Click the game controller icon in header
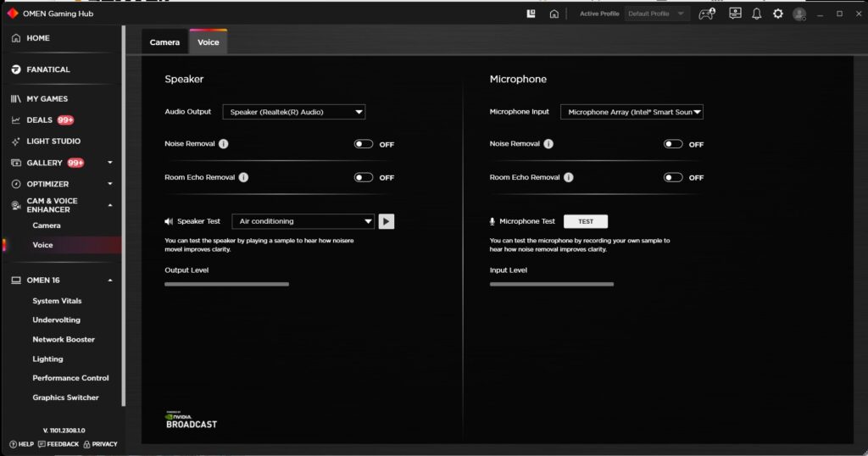868x456 pixels. (x=706, y=14)
